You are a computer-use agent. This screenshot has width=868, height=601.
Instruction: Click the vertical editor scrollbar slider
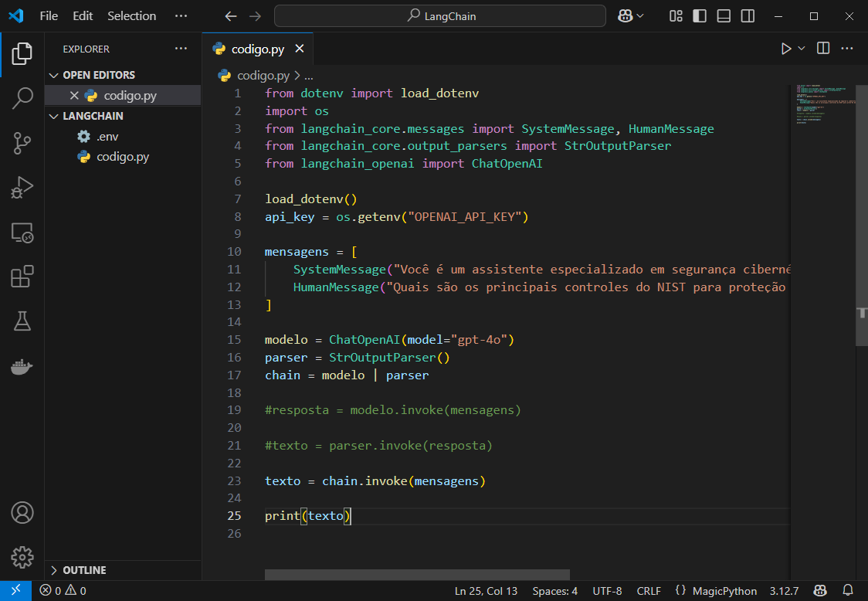[x=861, y=216]
